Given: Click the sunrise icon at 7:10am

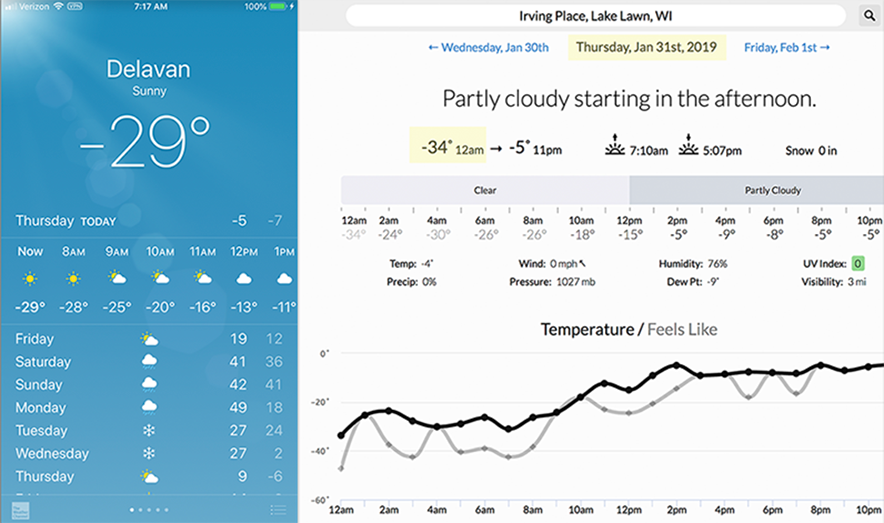Looking at the screenshot, I should (615, 146).
